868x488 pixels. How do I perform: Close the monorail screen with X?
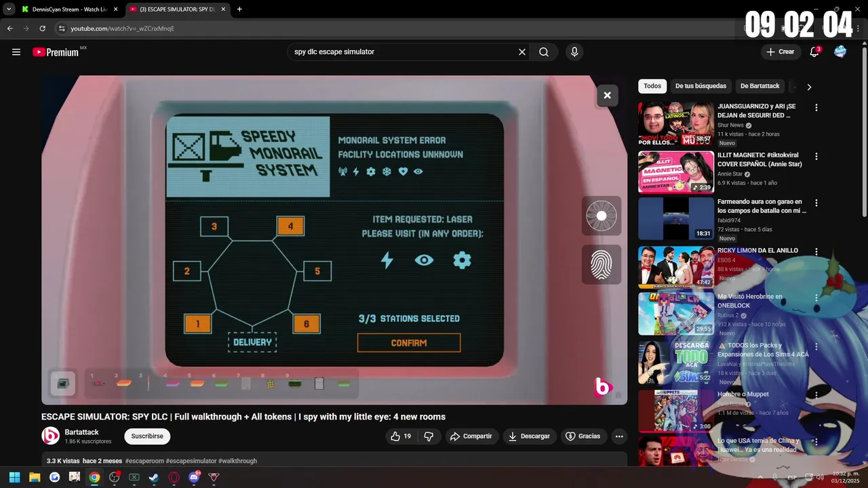pyautogui.click(x=608, y=96)
